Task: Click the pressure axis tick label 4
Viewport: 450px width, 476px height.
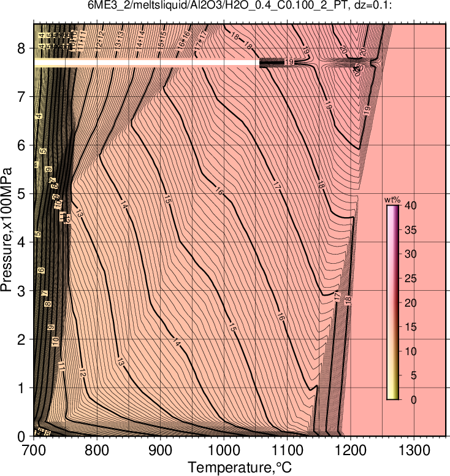Action: pyautogui.click(x=21, y=242)
